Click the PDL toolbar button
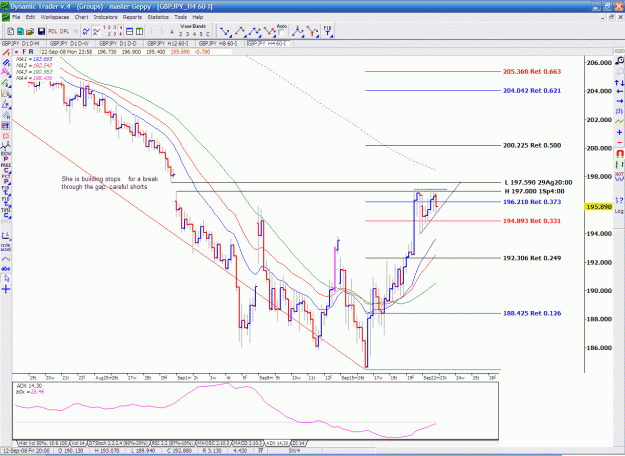This screenshot has height=456, width=625. coord(53,31)
